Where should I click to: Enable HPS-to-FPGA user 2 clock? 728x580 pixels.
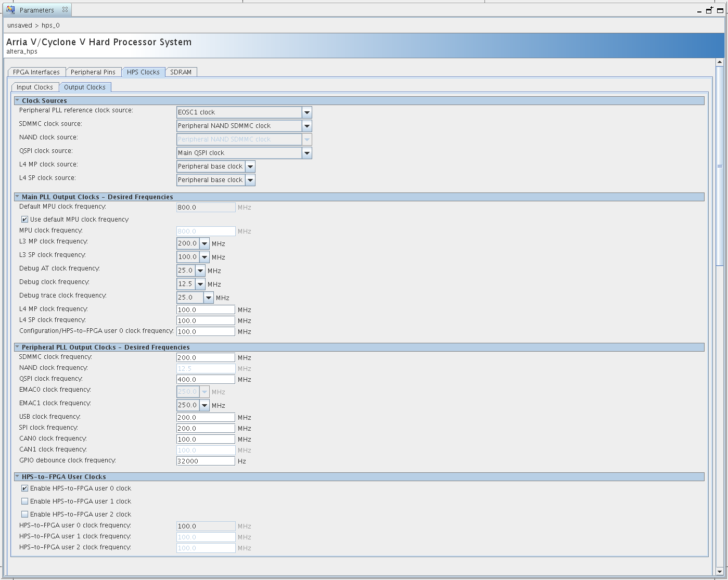pos(24,514)
